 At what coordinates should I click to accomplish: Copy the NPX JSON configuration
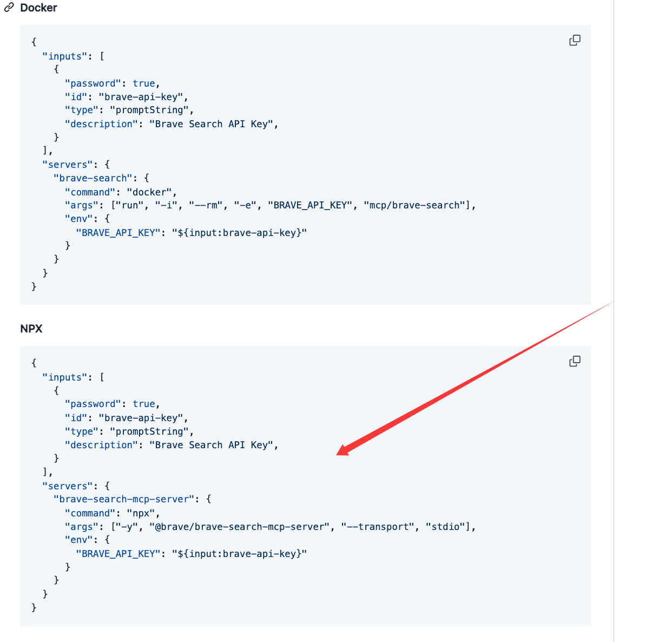[x=575, y=362]
